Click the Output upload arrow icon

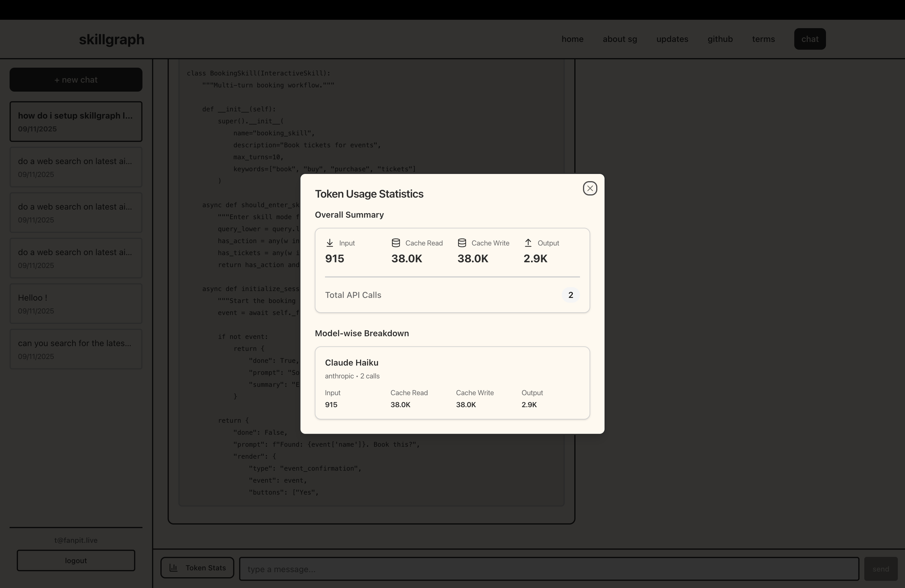click(528, 243)
